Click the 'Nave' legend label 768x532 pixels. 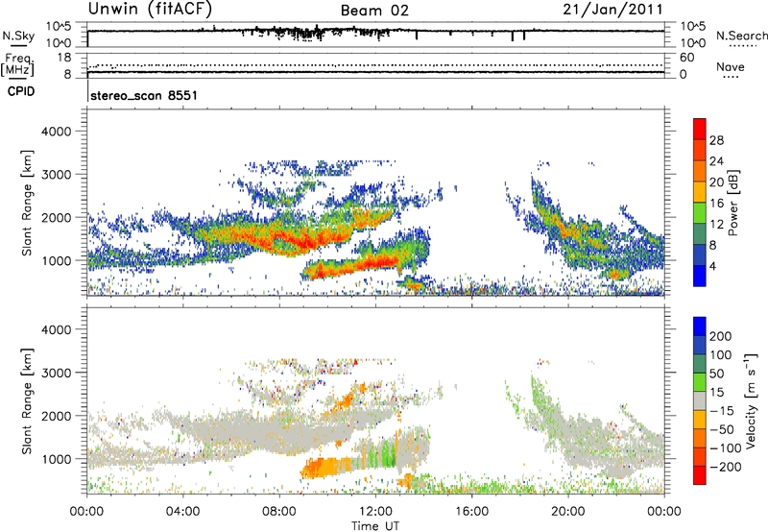[x=731, y=67]
